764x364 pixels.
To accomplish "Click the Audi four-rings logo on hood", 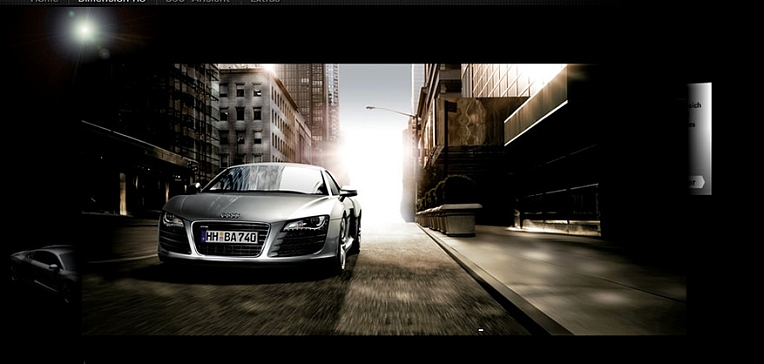I will pyautogui.click(x=230, y=215).
